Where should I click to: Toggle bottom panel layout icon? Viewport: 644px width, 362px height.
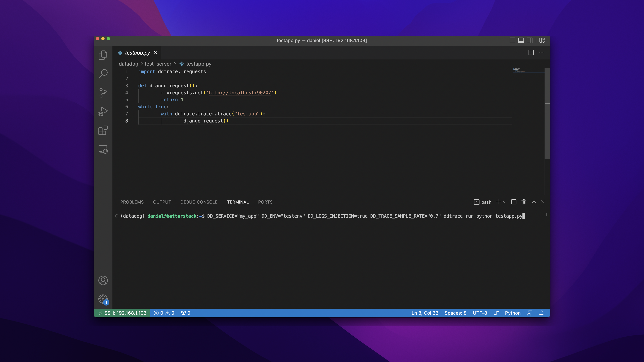pyautogui.click(x=521, y=40)
